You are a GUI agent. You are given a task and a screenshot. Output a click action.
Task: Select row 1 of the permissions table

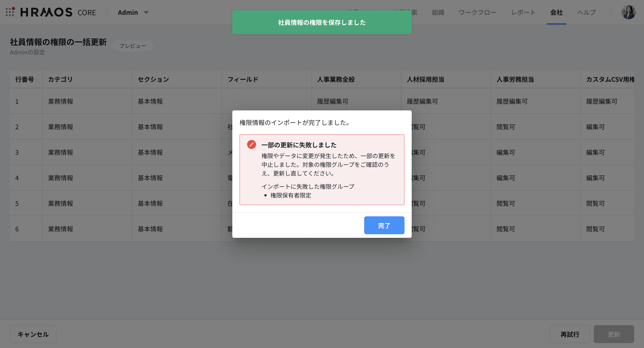point(100,101)
